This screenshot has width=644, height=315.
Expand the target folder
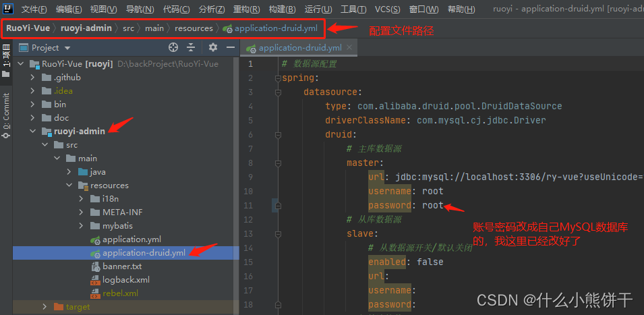pos(45,307)
